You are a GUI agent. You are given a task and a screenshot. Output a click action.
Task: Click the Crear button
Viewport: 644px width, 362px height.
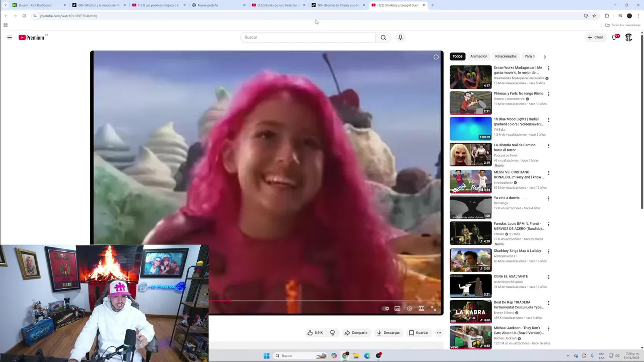coord(595,37)
